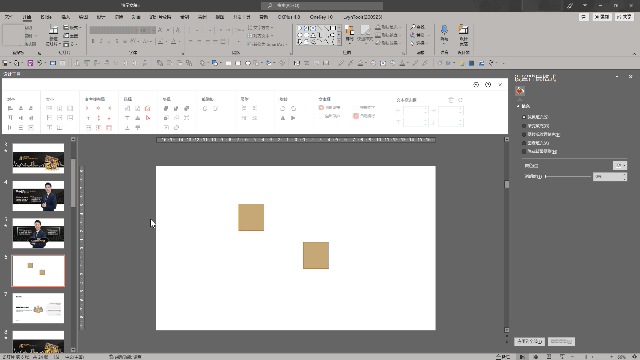Open Layout dropdown beside New Slide
Screen dimensions: 640x360
pos(73,27)
